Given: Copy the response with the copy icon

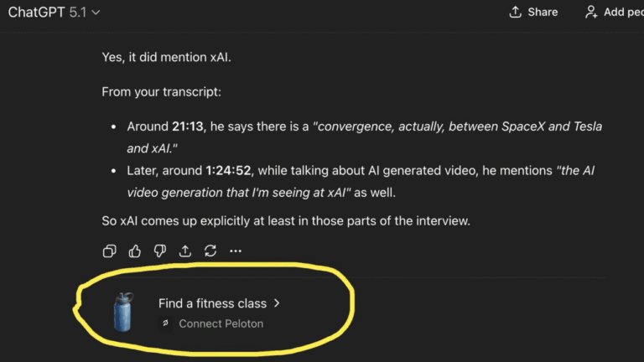Looking at the screenshot, I should 109,251.
